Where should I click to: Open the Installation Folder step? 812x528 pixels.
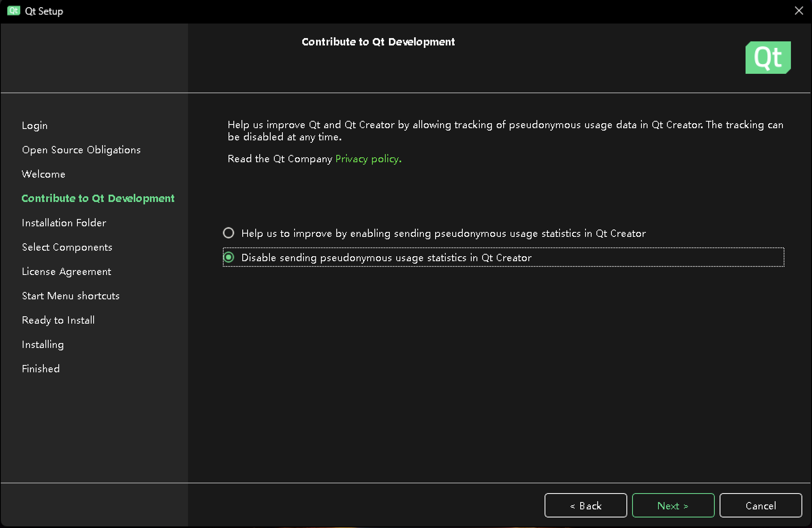coord(64,223)
